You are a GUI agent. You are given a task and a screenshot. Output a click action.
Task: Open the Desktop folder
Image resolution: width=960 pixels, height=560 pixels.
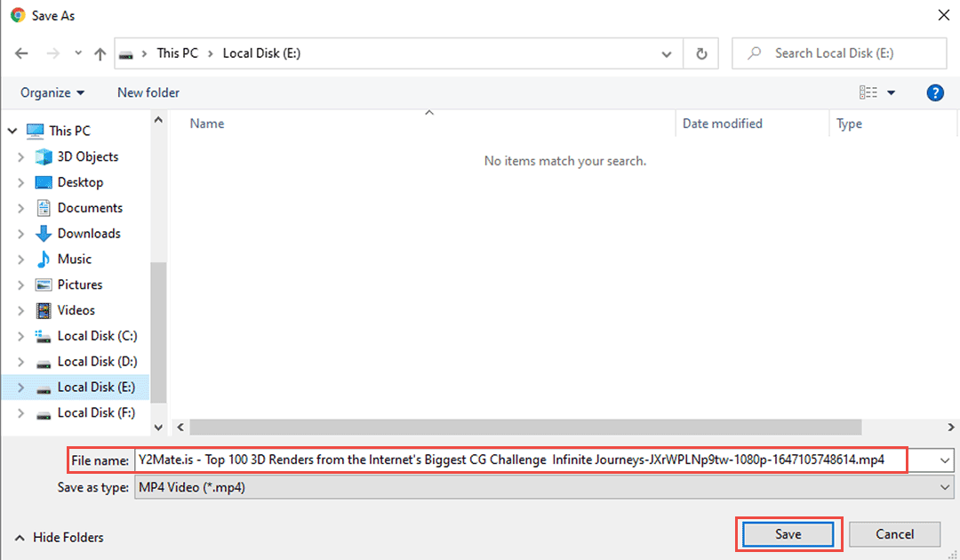(80, 182)
